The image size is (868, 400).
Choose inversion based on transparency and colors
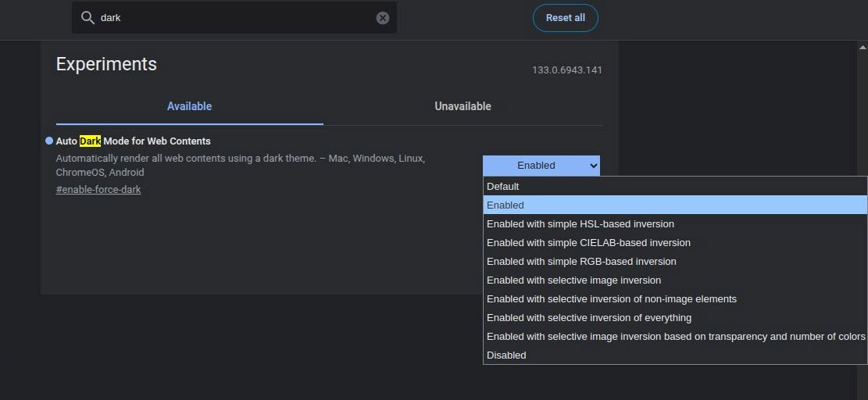click(x=675, y=337)
